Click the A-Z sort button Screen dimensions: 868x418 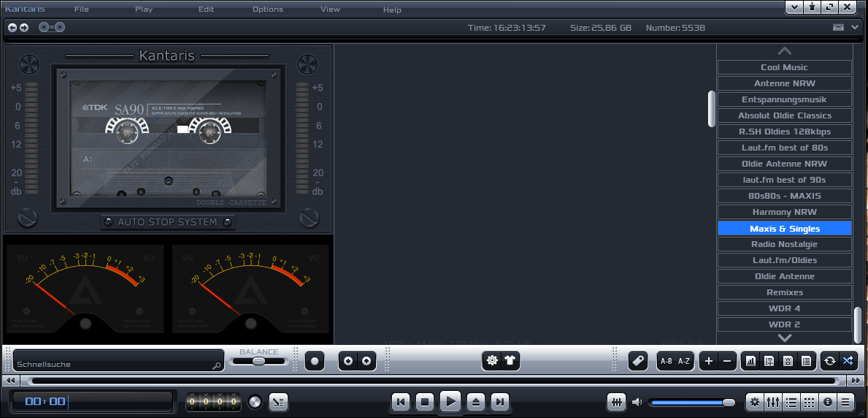pos(684,361)
